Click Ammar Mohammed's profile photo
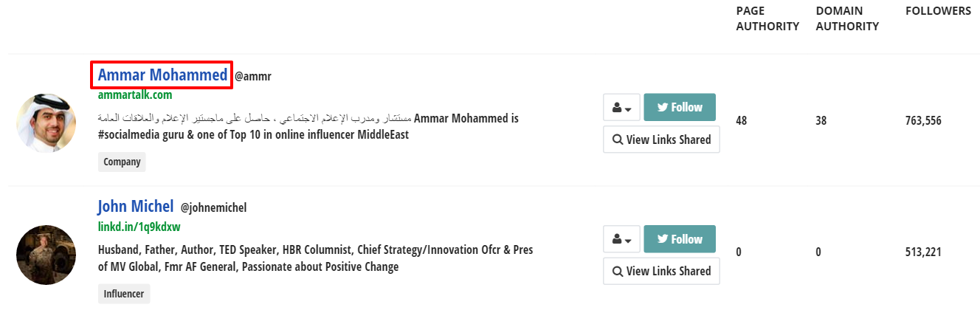Image resolution: width=980 pixels, height=310 pixels. point(46,123)
